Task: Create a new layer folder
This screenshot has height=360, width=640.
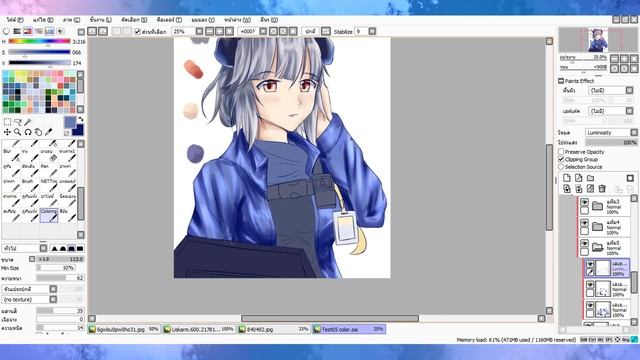Action: [590, 178]
